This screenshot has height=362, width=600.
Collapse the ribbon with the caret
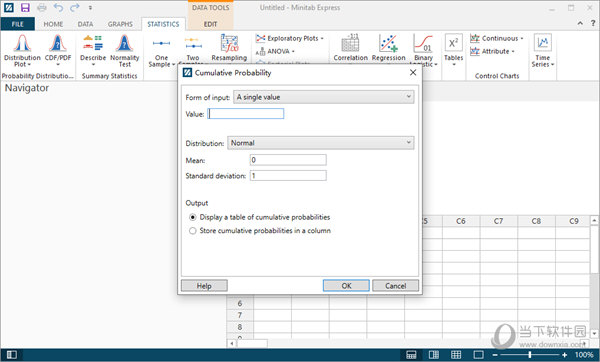click(580, 23)
